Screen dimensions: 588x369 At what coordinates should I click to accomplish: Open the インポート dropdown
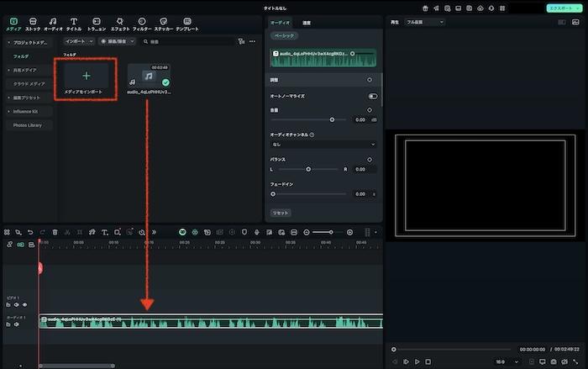79,40
